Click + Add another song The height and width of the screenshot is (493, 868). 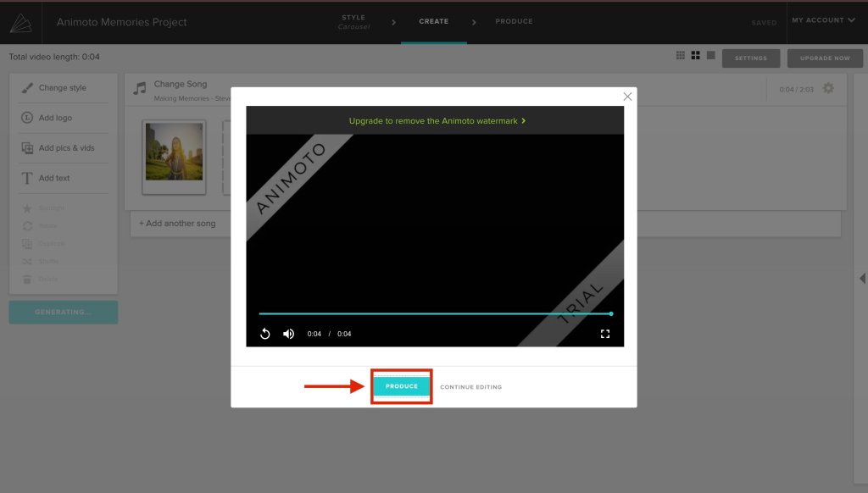[177, 224]
